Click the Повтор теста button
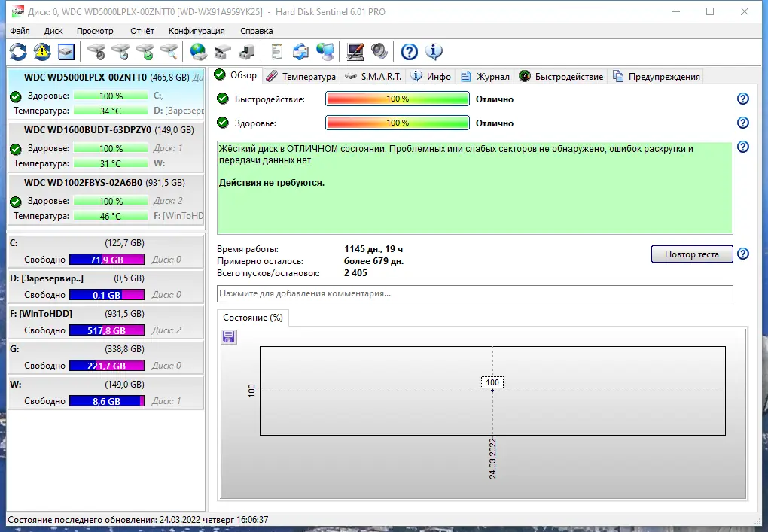 pos(692,254)
